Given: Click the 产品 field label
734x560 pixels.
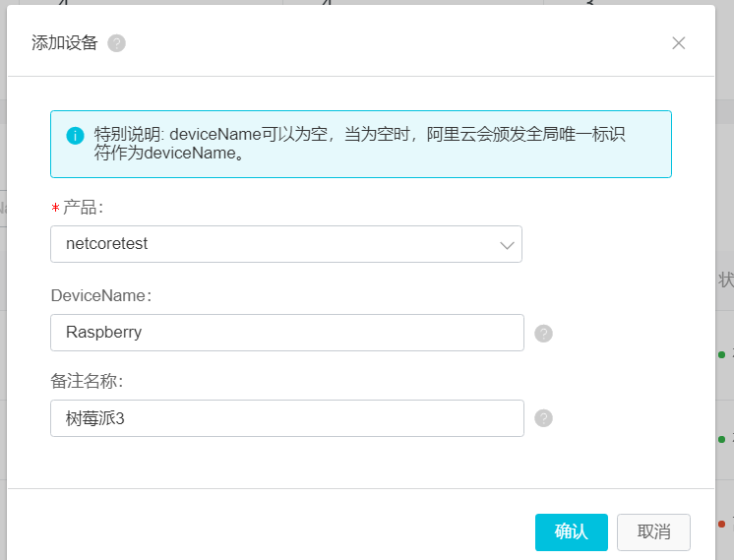Looking at the screenshot, I should pyautogui.click(x=83, y=208).
